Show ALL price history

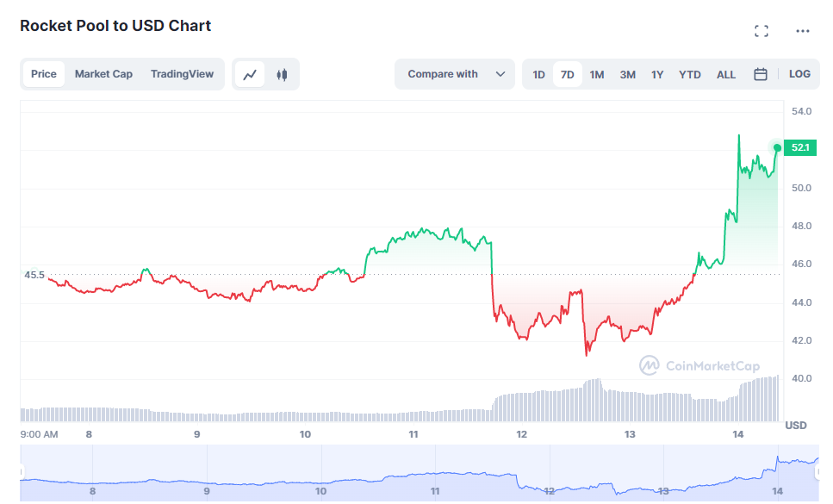click(x=726, y=74)
